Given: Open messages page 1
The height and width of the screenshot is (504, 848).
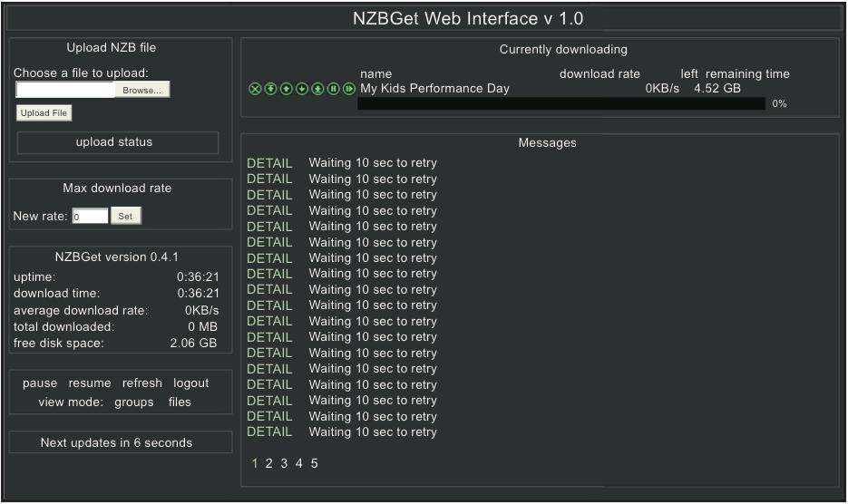Looking at the screenshot, I should coord(255,463).
